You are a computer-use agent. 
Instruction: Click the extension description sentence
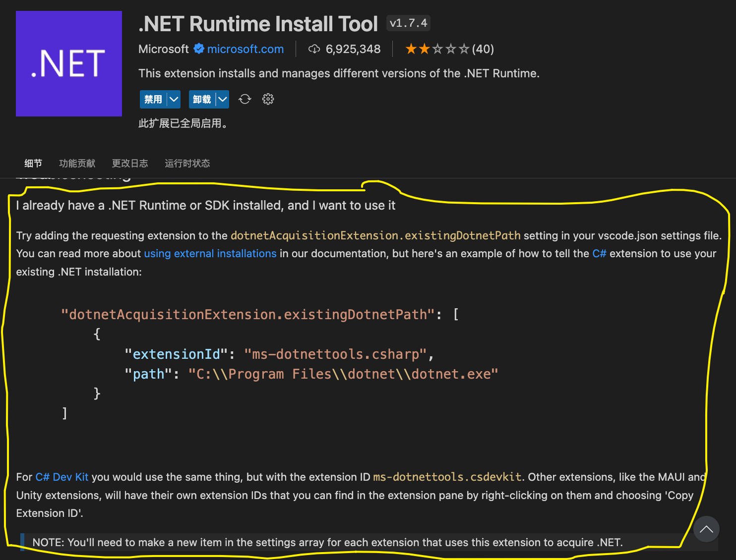tap(339, 73)
